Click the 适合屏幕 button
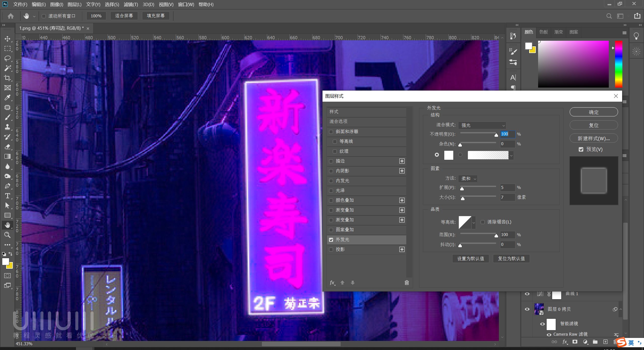Viewport: 644px width, 350px height. click(x=124, y=16)
